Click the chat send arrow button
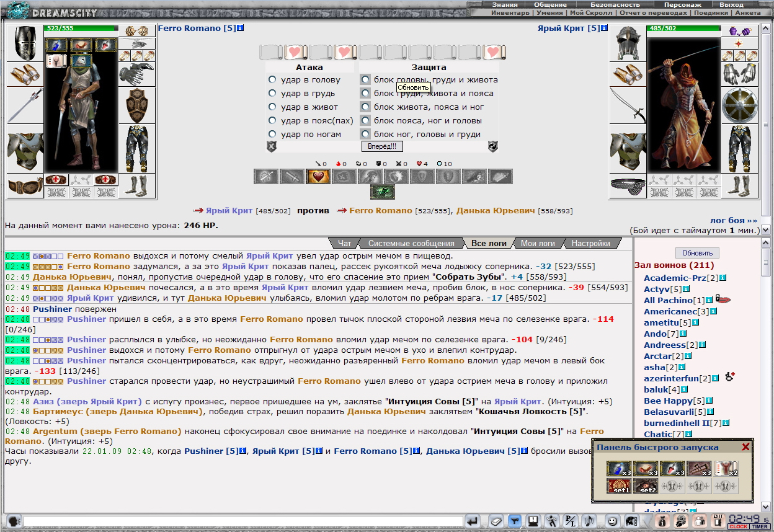The image size is (774, 532). [473, 521]
